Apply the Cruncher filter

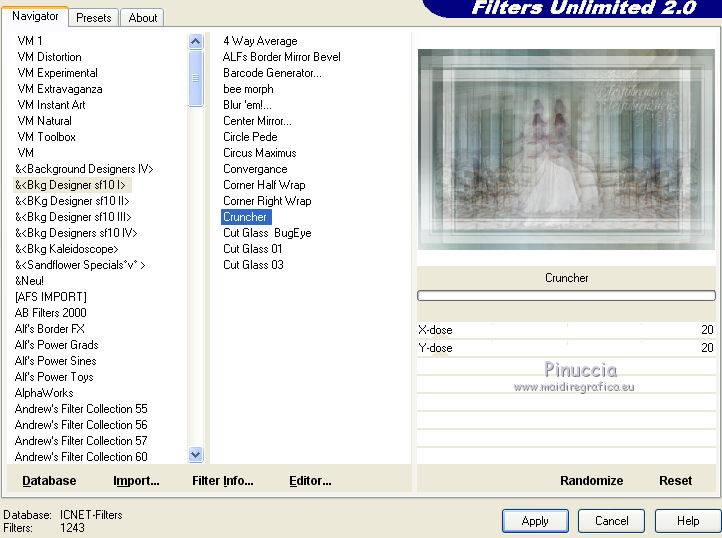(x=535, y=521)
